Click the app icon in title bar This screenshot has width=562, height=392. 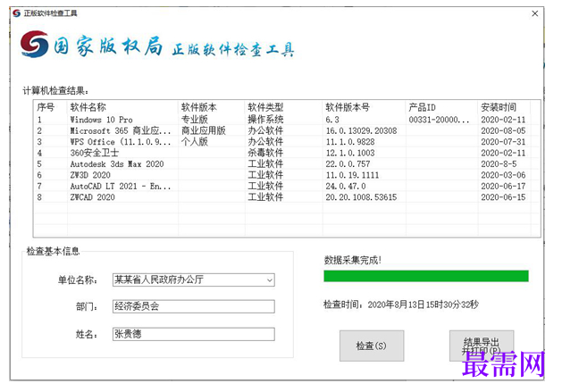pyautogui.click(x=16, y=13)
